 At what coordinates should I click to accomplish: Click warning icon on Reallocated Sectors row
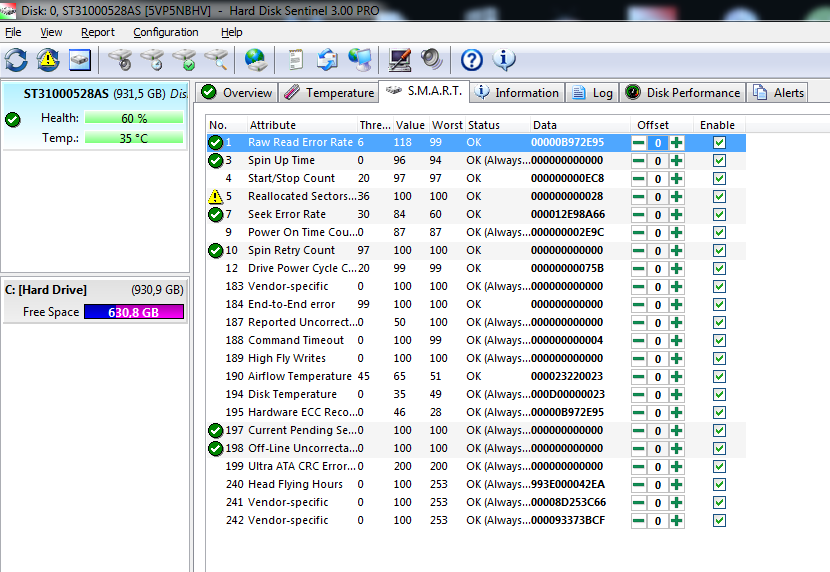(215, 196)
